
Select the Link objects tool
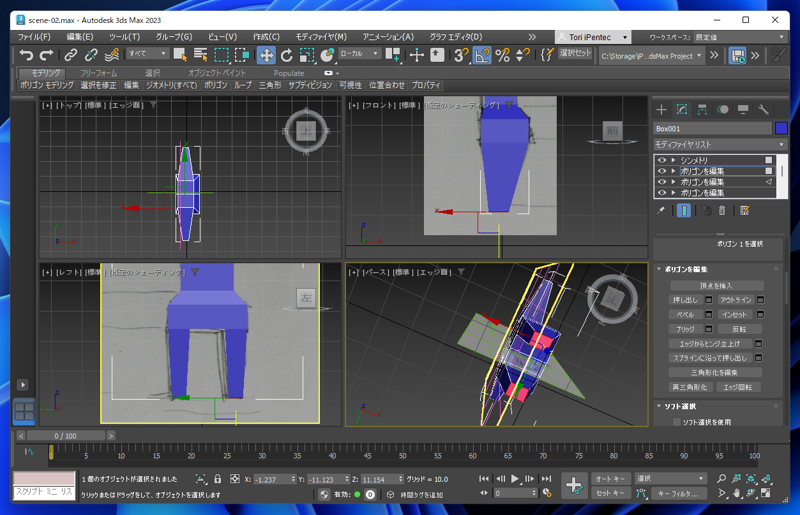click(70, 55)
